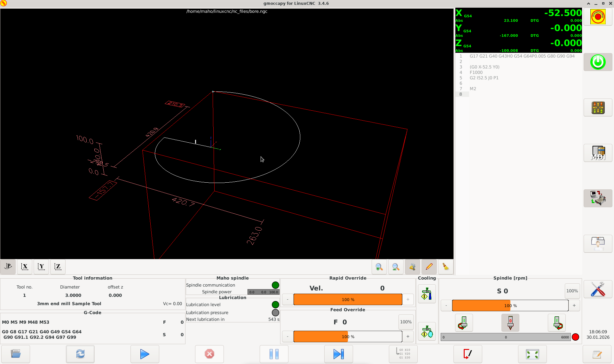Switch to auto mode with CNC machine icon
The height and width of the screenshot is (364, 614).
click(x=597, y=198)
